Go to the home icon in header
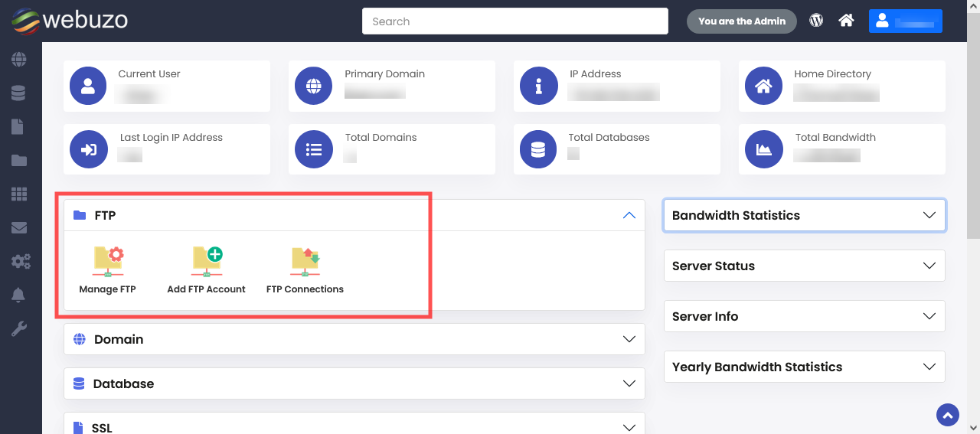 (846, 21)
